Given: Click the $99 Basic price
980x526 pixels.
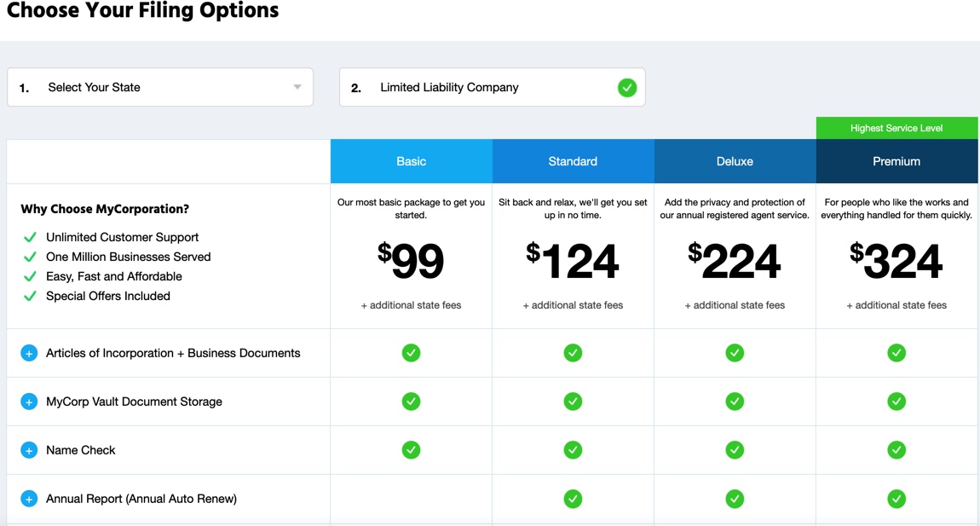Looking at the screenshot, I should (412, 261).
